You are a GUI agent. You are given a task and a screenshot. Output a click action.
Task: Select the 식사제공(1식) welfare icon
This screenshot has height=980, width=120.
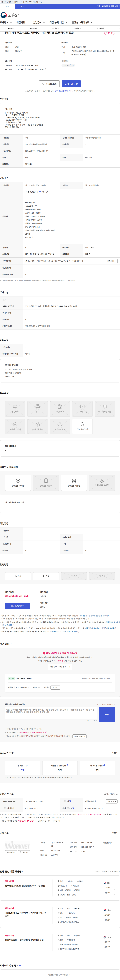82,426
